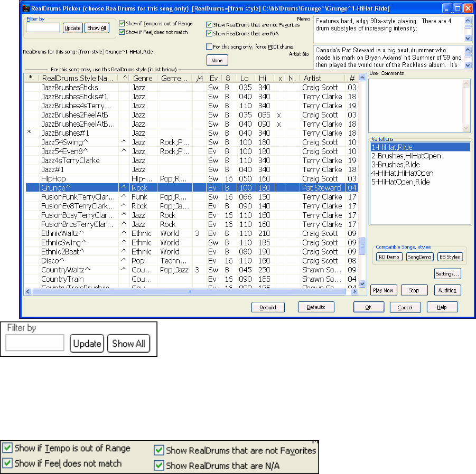Open the Settings... dialog

tap(447, 274)
